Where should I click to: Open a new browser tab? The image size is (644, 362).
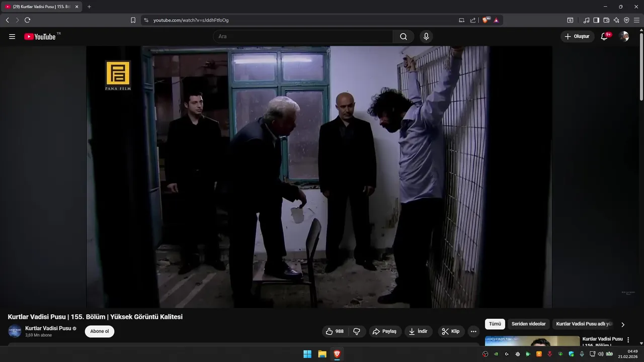(x=89, y=7)
